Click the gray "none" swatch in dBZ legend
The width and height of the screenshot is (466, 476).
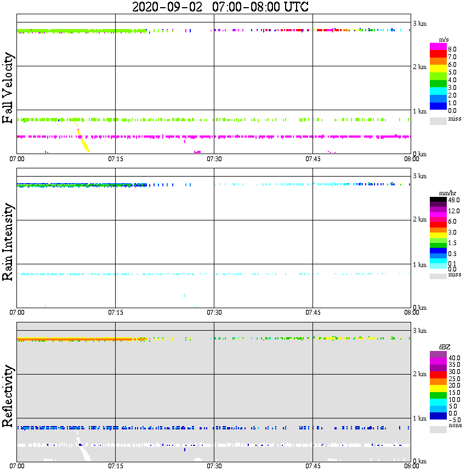tap(438, 429)
